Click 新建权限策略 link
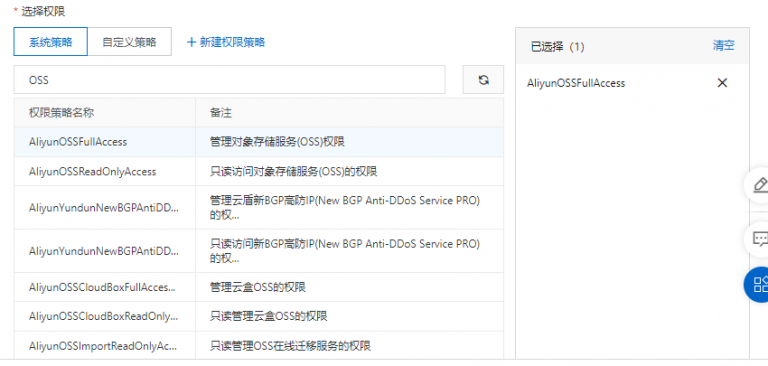The image size is (768, 366). pos(232,42)
